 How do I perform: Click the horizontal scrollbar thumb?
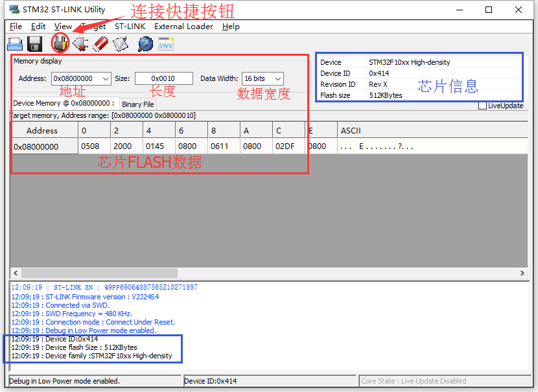point(100,273)
